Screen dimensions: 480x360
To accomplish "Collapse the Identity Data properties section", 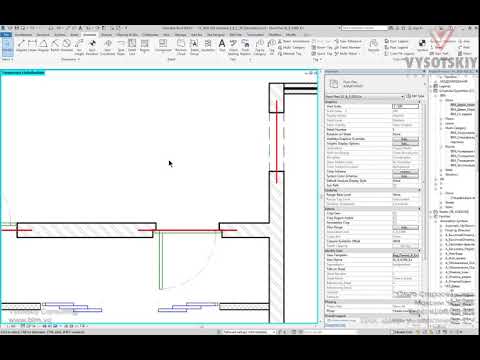I will [419, 251].
